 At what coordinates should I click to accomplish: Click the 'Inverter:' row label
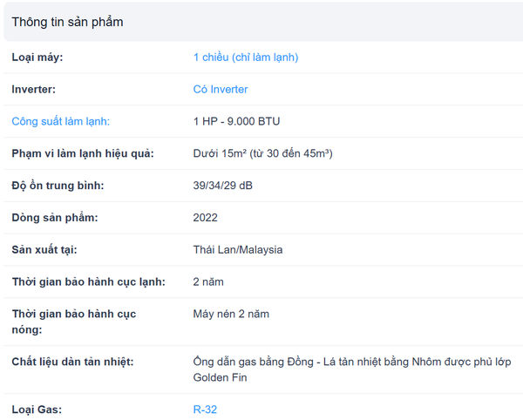tap(34, 90)
